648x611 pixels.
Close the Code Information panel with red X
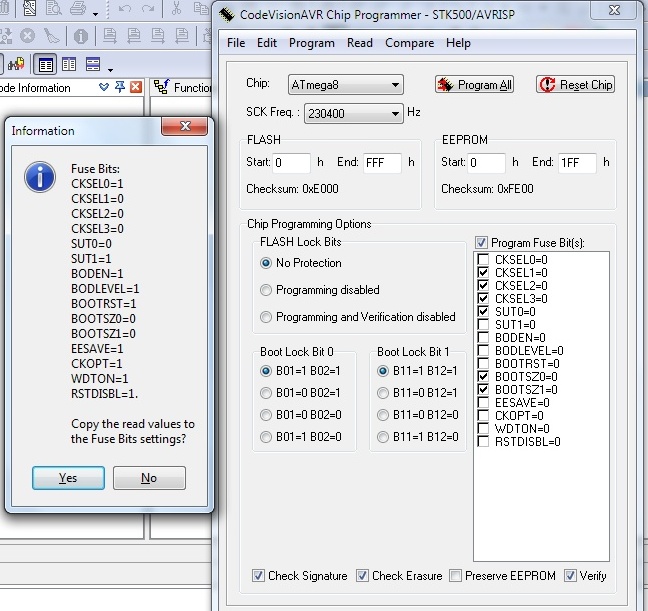click(136, 88)
